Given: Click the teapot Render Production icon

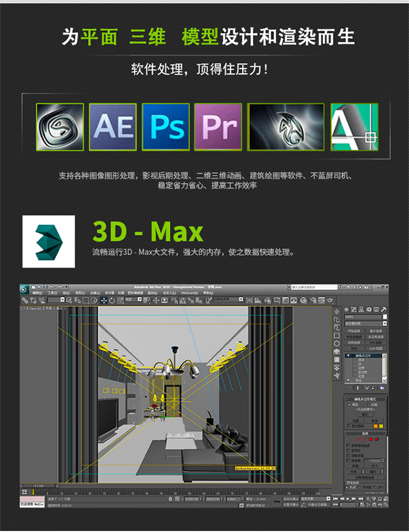Looking at the screenshot, I should click(x=329, y=300).
